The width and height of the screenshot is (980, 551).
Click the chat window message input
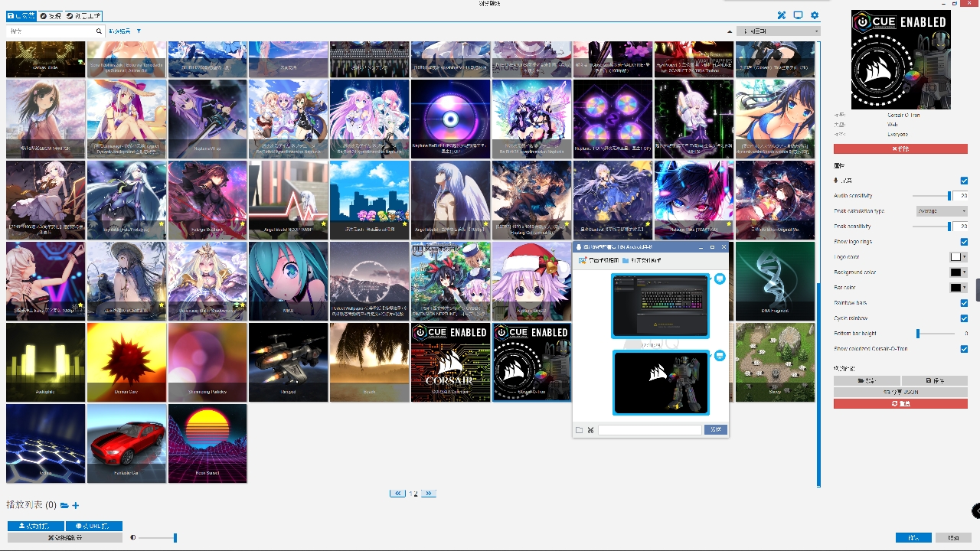coord(649,430)
